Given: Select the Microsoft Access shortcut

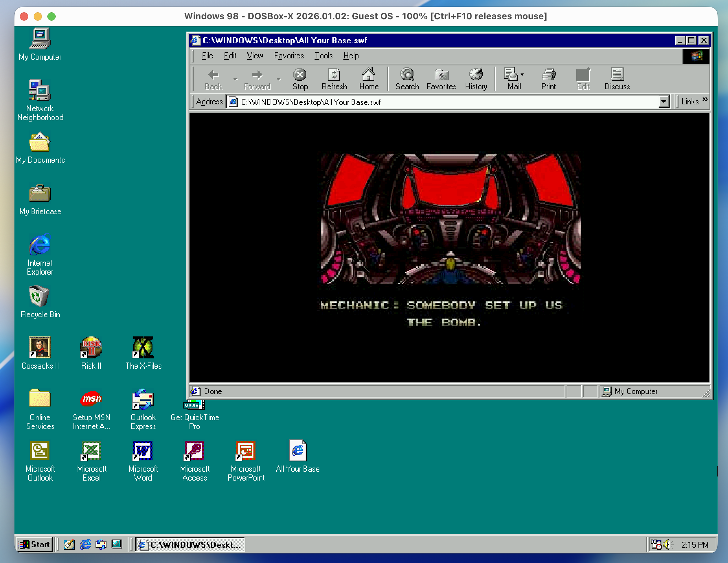Looking at the screenshot, I should [194, 461].
